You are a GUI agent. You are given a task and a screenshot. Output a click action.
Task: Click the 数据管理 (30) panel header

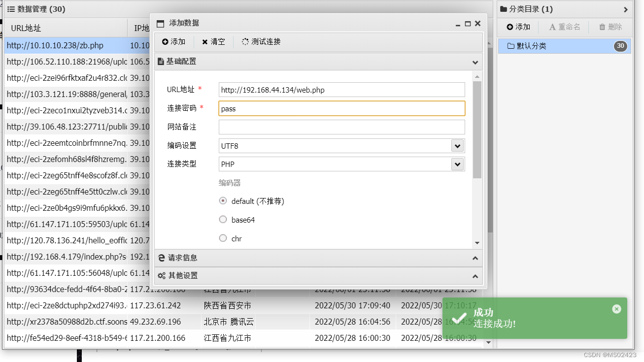(x=247, y=9)
